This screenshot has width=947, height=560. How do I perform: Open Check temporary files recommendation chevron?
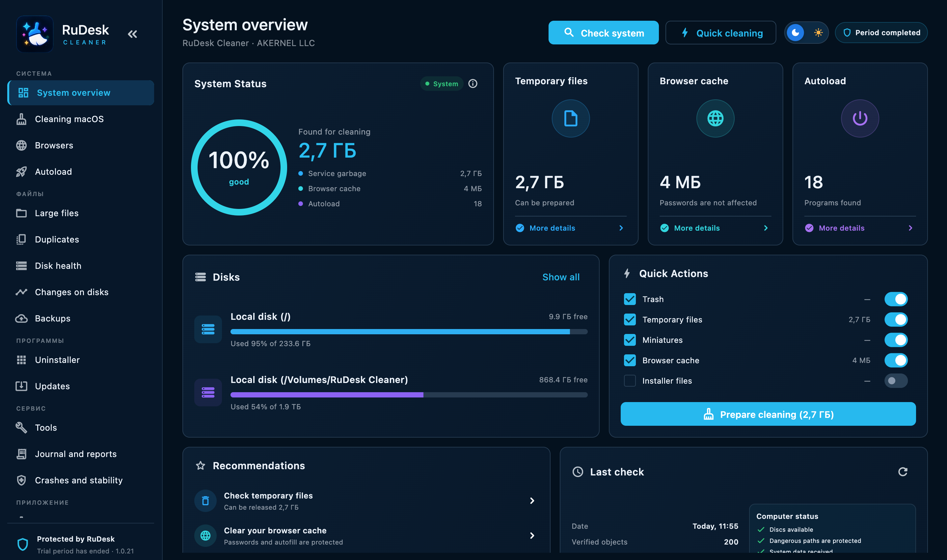pyautogui.click(x=532, y=501)
